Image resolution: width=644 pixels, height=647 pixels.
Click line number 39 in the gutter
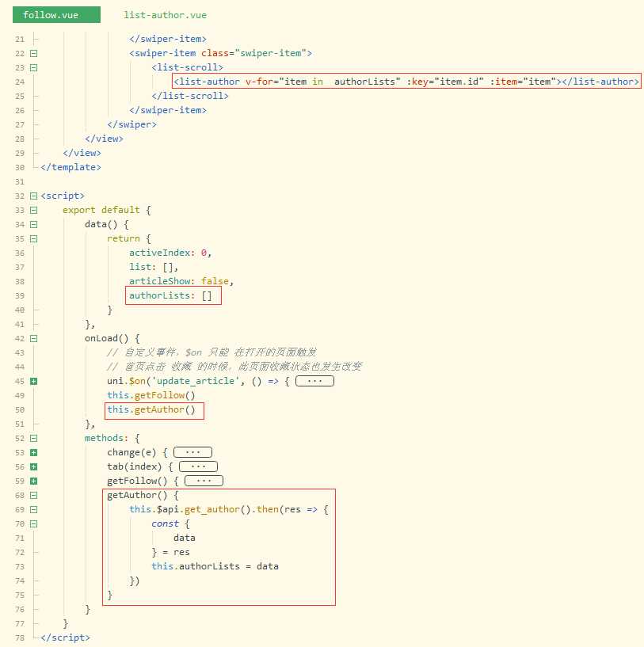[x=20, y=296]
